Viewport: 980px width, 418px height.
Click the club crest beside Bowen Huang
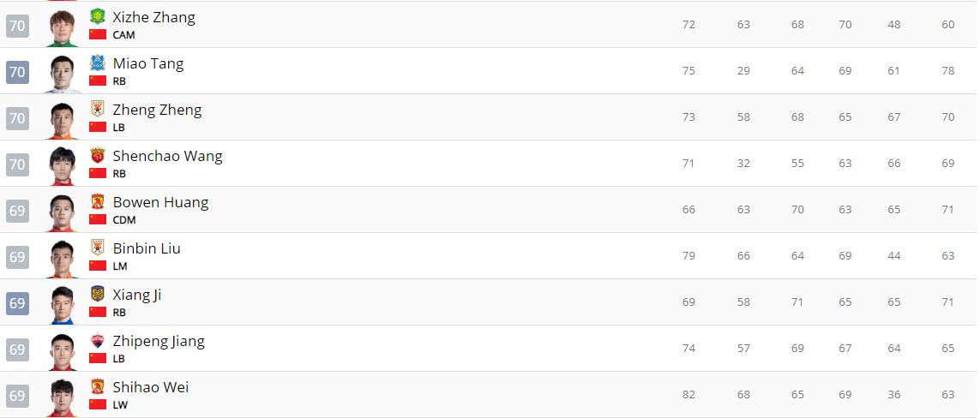point(98,201)
